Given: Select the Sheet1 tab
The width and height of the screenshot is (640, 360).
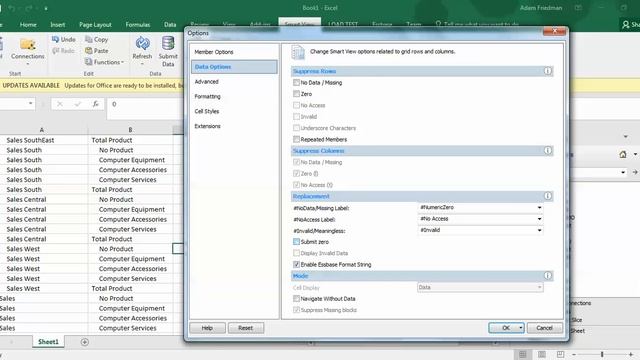Looking at the screenshot, I should pyautogui.click(x=48, y=342).
